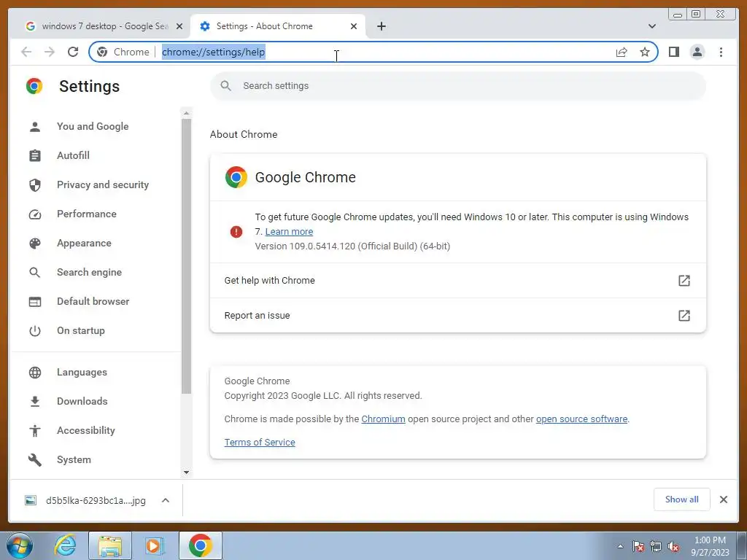Click the volume speaker tray icon
The width and height of the screenshot is (747, 560).
[x=673, y=546]
